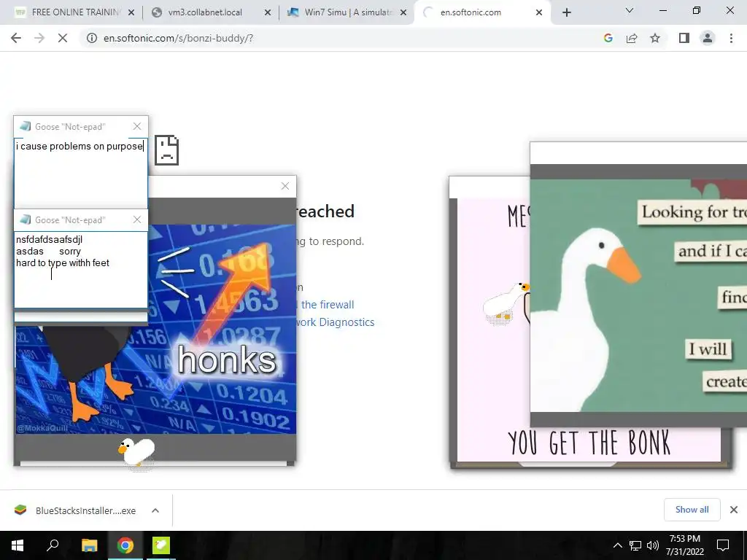This screenshot has height=560, width=747.
Task: Open File Explorer from the taskbar
Action: click(89, 545)
